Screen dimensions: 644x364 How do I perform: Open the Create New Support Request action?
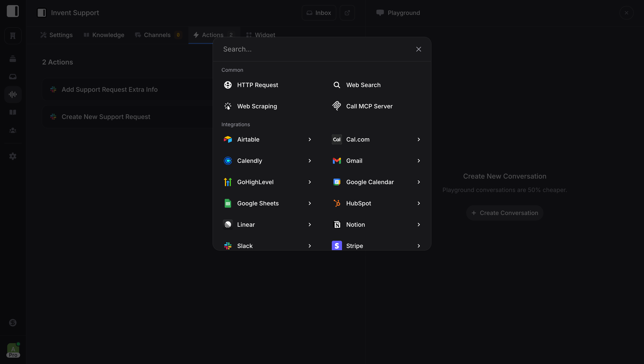coord(128,117)
